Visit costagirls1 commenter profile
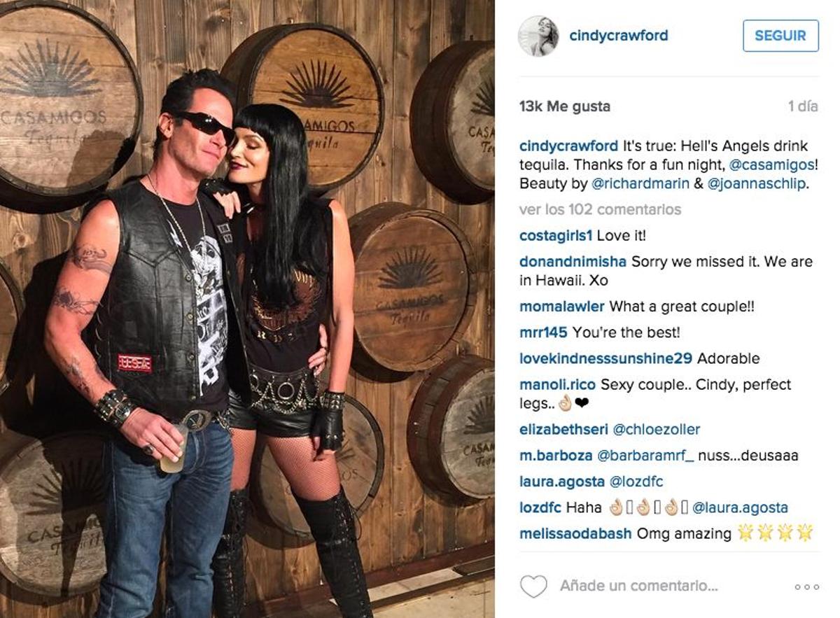This screenshot has height=618, width=840. pyautogui.click(x=556, y=236)
